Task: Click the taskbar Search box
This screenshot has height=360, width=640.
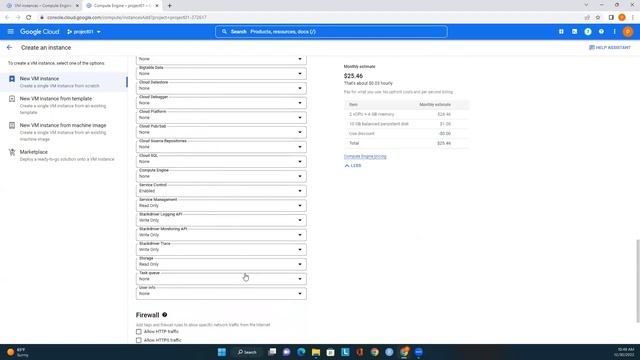Action: pyautogui.click(x=247, y=352)
